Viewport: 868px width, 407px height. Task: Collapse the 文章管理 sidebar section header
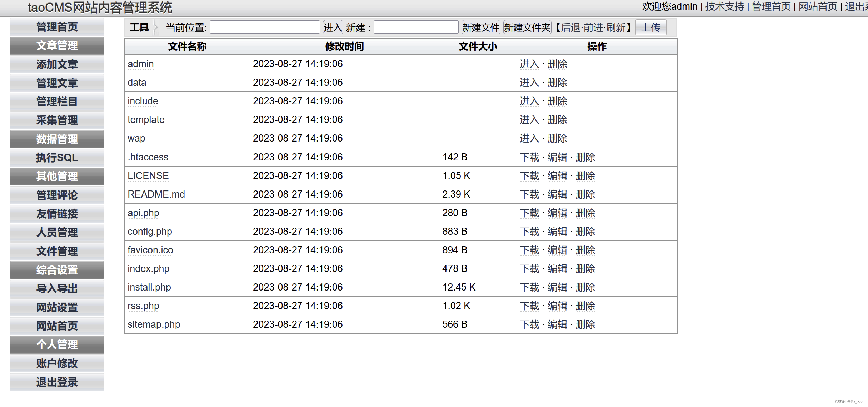[x=57, y=46]
